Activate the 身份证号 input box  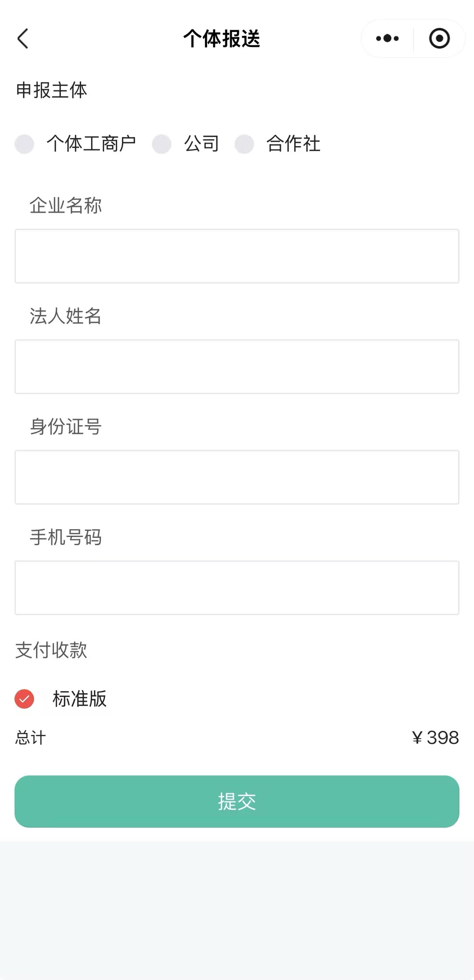237,477
